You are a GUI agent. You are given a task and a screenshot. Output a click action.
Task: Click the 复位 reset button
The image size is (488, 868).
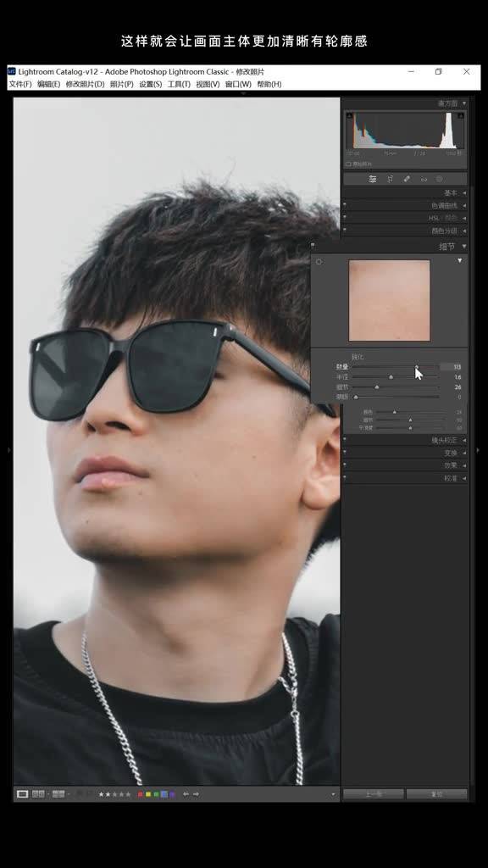coord(437,793)
